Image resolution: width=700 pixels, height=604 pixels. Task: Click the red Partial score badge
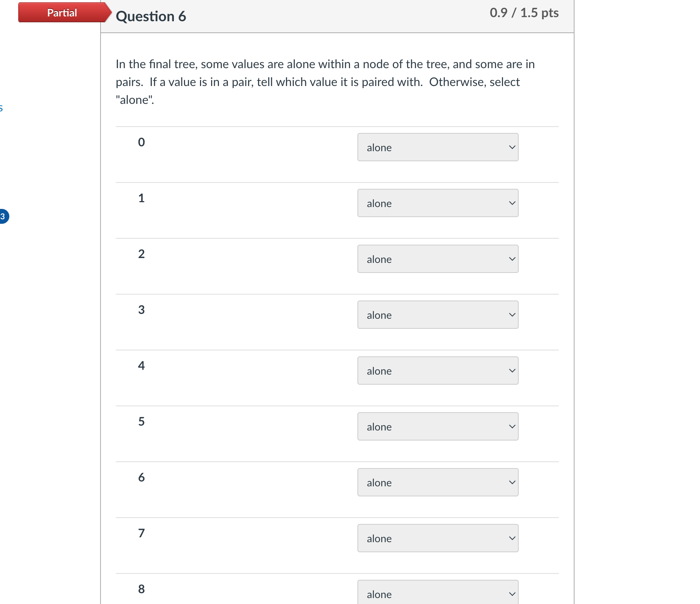point(62,12)
